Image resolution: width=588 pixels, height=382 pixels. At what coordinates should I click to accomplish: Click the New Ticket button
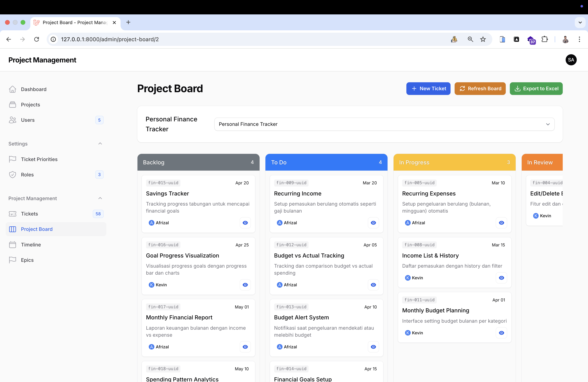(x=428, y=88)
